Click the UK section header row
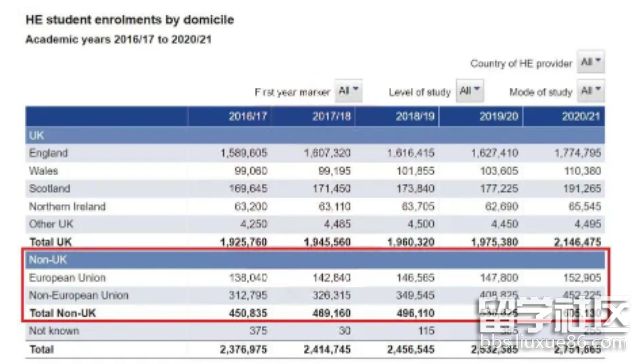Image resolution: width=643 pixels, height=364 pixels. pos(315,135)
